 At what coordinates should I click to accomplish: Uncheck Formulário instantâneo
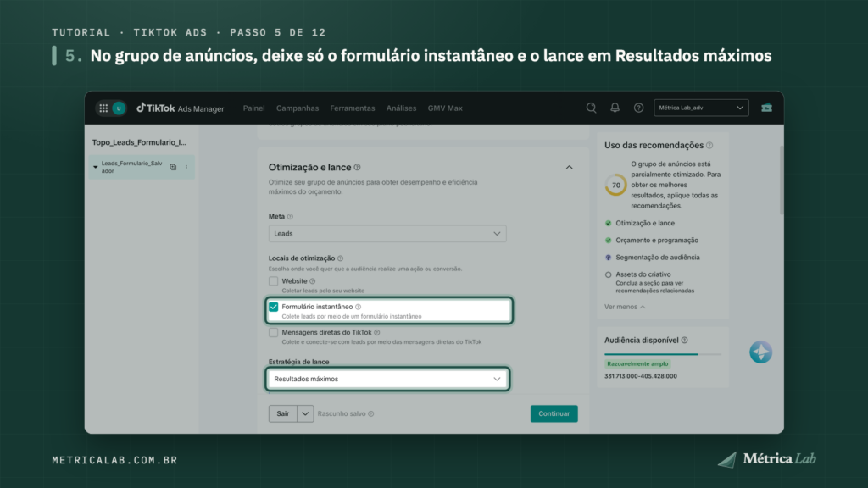(x=274, y=307)
